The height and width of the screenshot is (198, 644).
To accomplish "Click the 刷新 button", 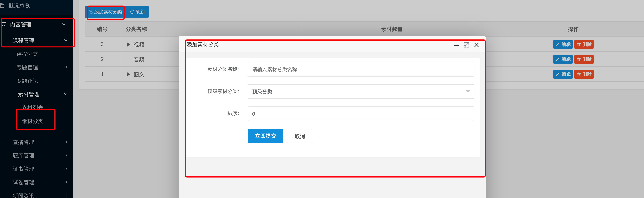I will (x=137, y=12).
